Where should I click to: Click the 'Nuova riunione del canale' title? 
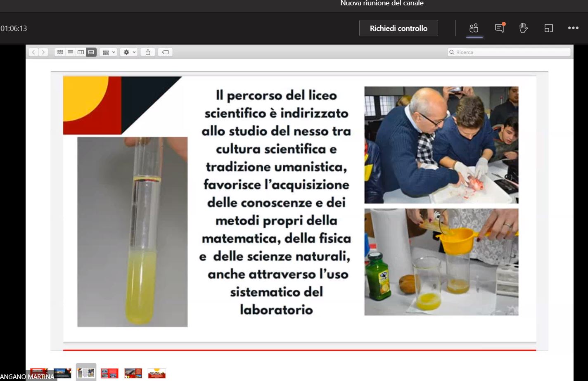[x=382, y=3]
